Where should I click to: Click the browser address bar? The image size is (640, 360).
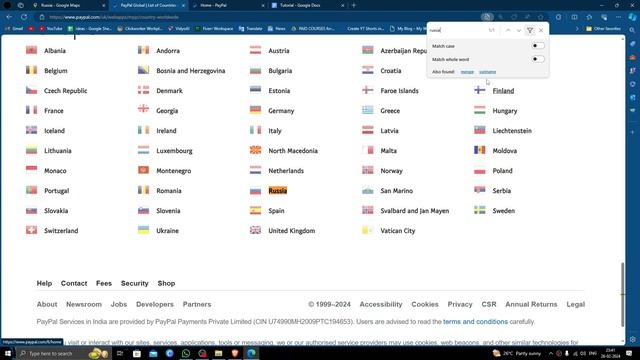tap(261, 17)
